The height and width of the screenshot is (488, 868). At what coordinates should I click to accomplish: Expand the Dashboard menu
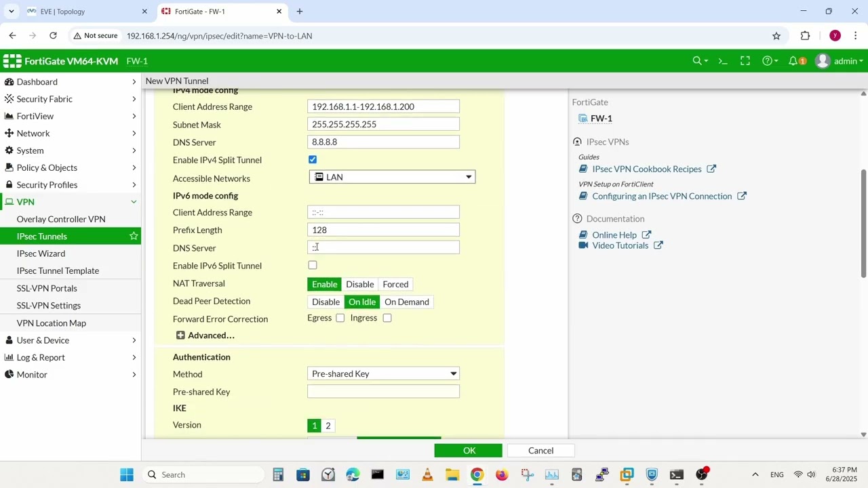pos(71,81)
